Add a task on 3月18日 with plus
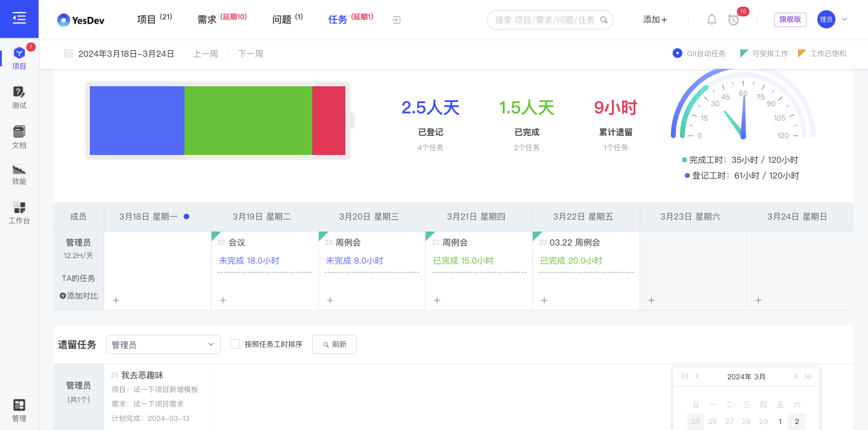This screenshot has height=430, width=868. point(116,300)
